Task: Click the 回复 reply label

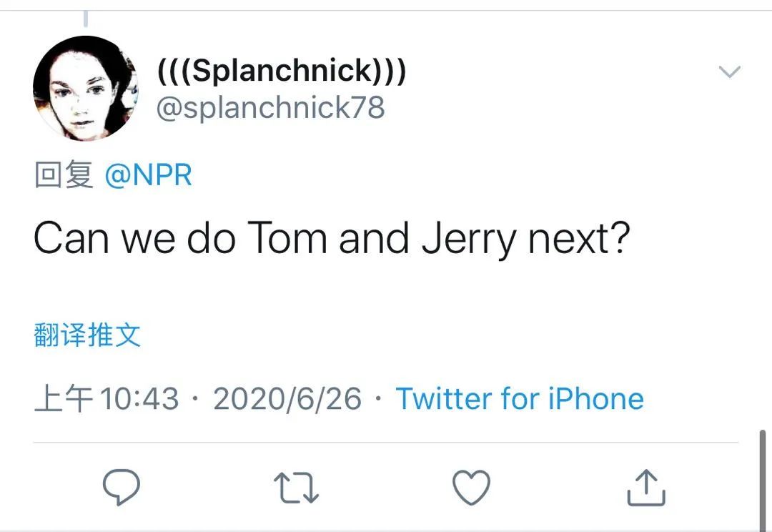Action: 64,175
